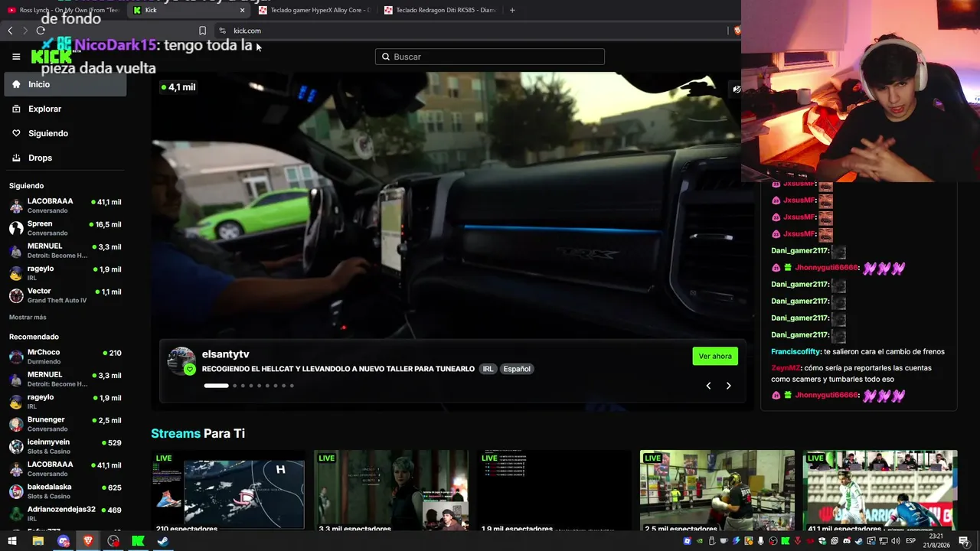The image size is (980, 551).
Task: Click Vector's avatar in Siguiendo
Action: [x=16, y=295]
